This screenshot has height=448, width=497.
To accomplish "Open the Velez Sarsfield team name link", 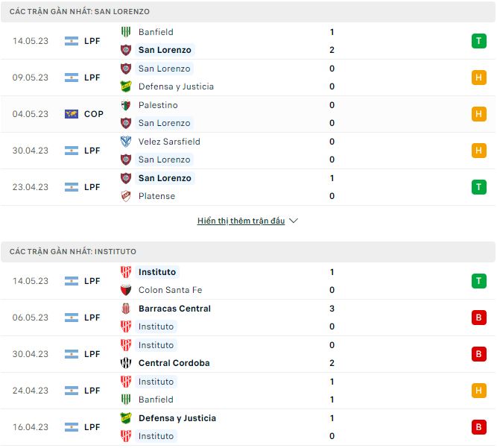I will tap(169, 142).
